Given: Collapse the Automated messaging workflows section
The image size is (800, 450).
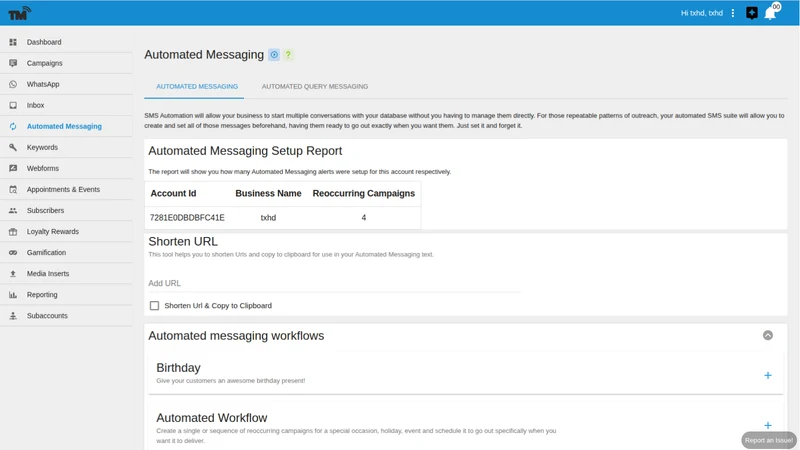Looking at the screenshot, I should 768,335.
